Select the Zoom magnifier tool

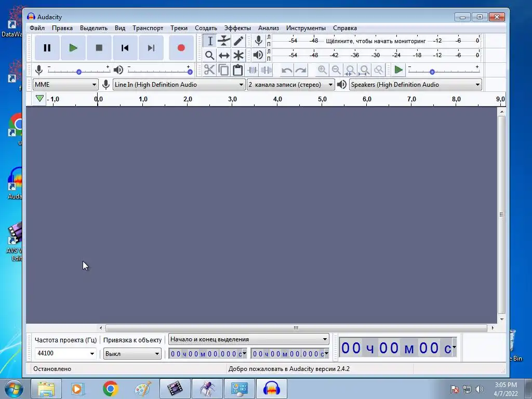coord(210,55)
